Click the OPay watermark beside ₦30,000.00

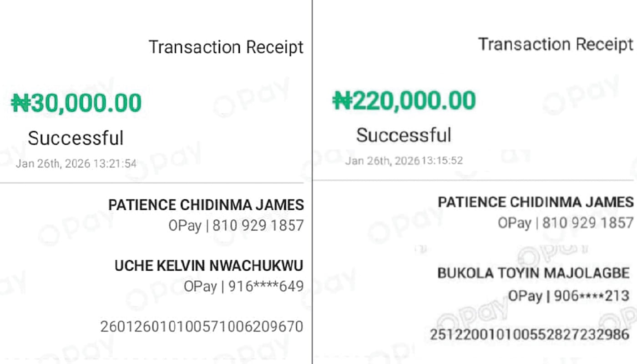pos(251,97)
